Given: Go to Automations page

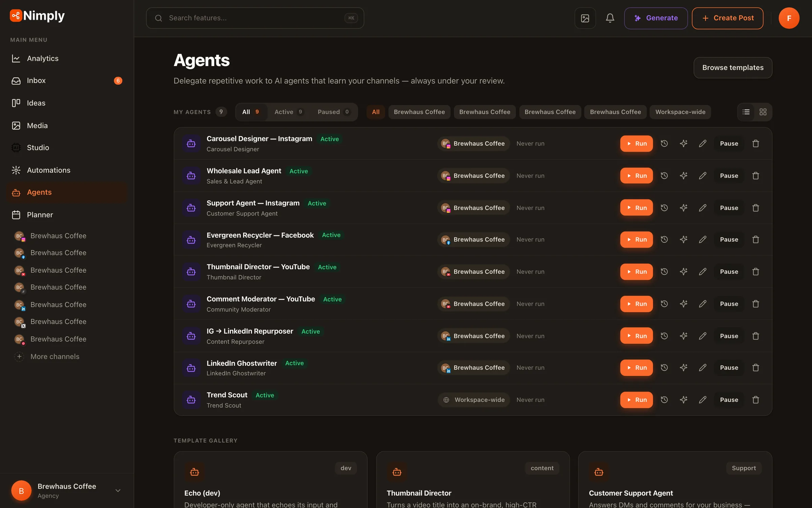Looking at the screenshot, I should click(x=67, y=170).
